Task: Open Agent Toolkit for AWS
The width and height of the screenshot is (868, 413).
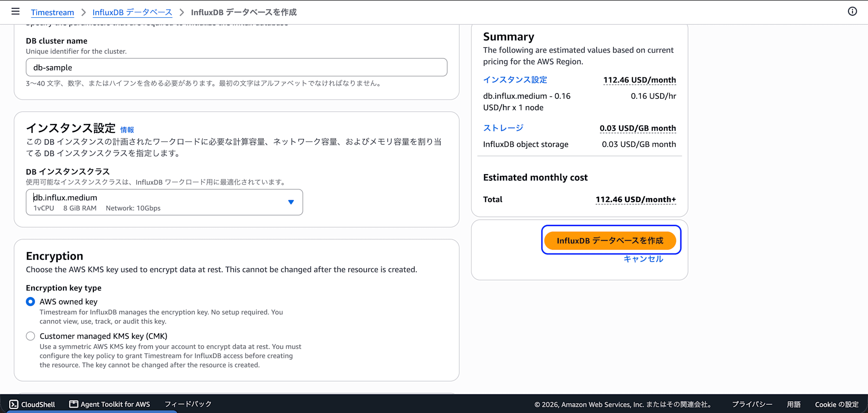Action: 110,404
